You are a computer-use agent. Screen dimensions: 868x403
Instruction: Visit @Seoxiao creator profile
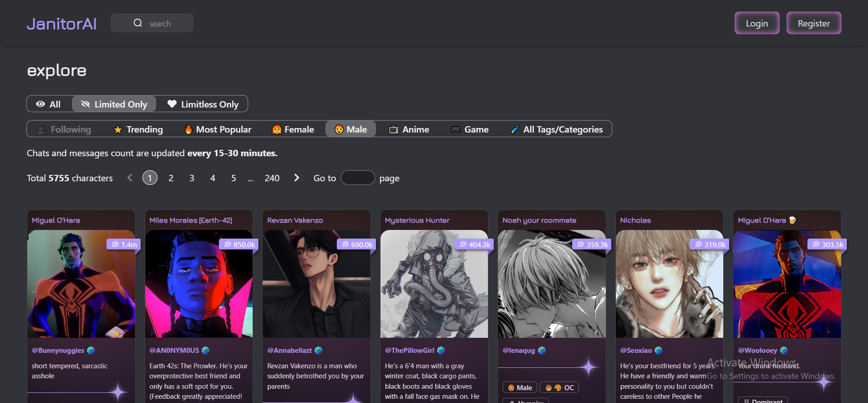636,350
